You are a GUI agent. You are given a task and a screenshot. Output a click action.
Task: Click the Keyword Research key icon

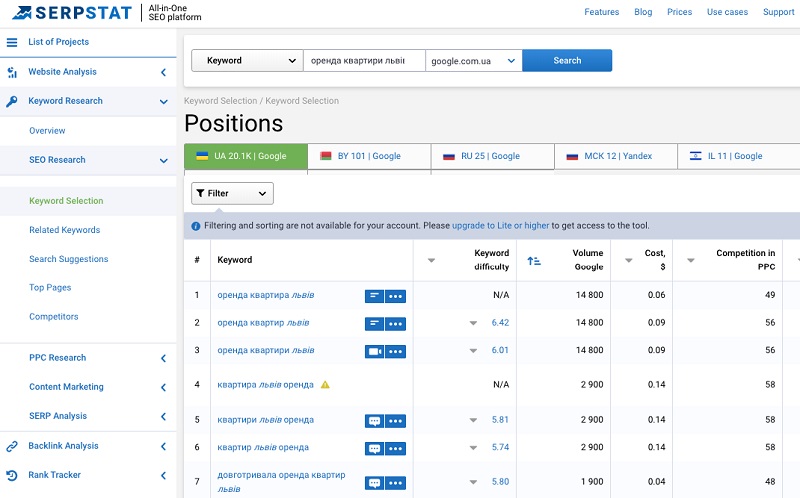[12, 101]
